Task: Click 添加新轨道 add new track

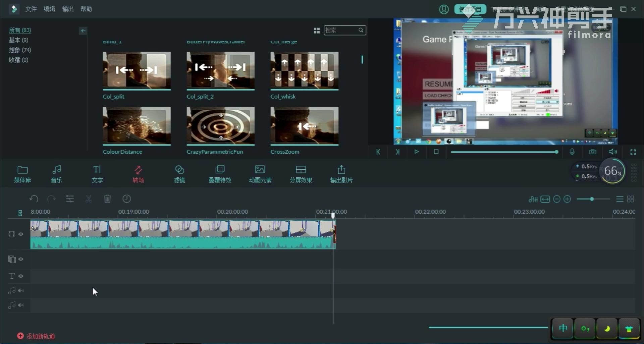Action: click(36, 336)
